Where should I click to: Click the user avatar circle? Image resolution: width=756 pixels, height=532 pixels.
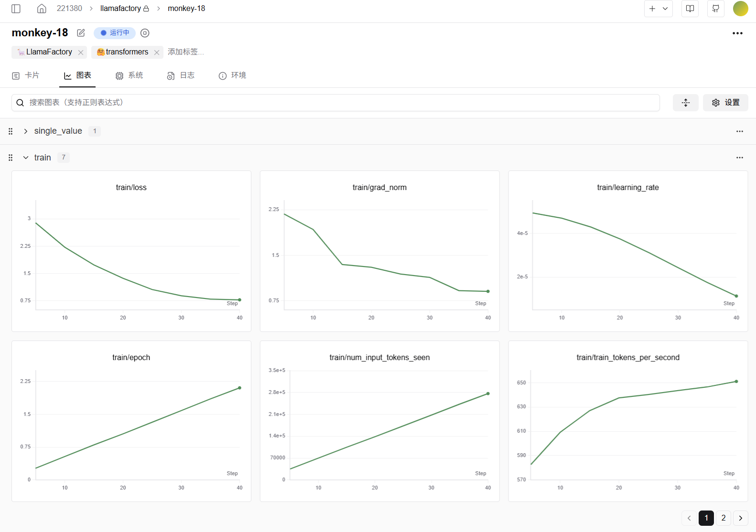click(740, 9)
